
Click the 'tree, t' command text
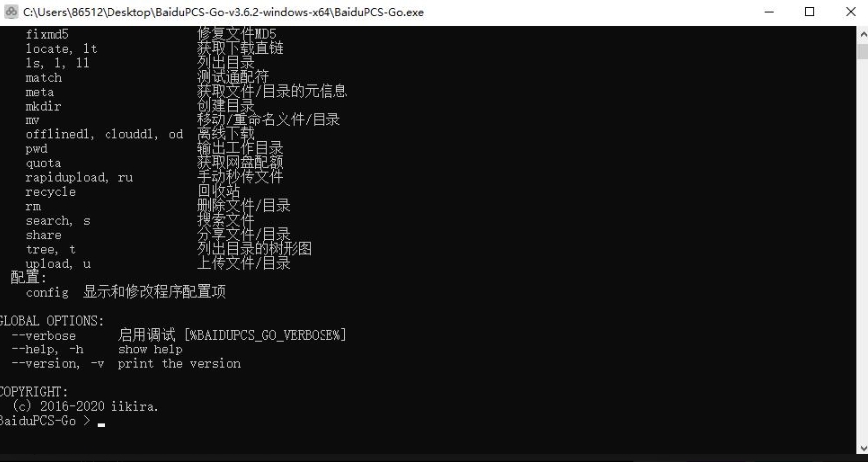pyautogui.click(x=51, y=249)
